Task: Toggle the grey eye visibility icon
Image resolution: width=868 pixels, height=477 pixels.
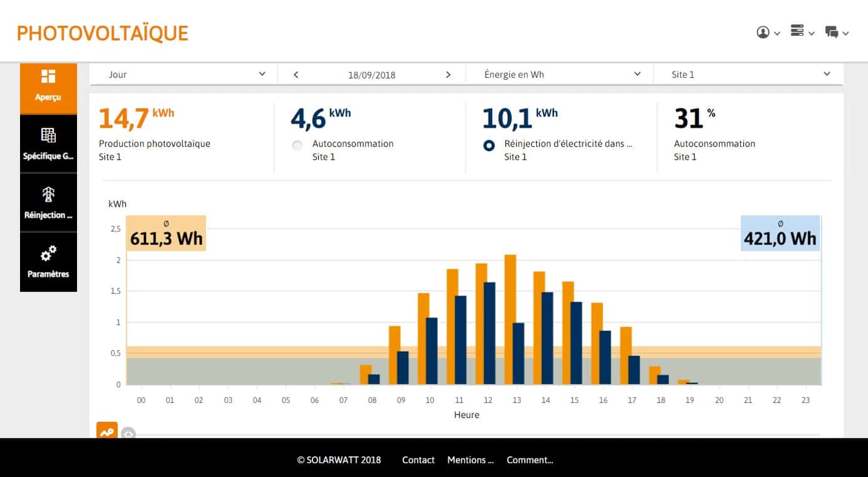Action: [128, 433]
